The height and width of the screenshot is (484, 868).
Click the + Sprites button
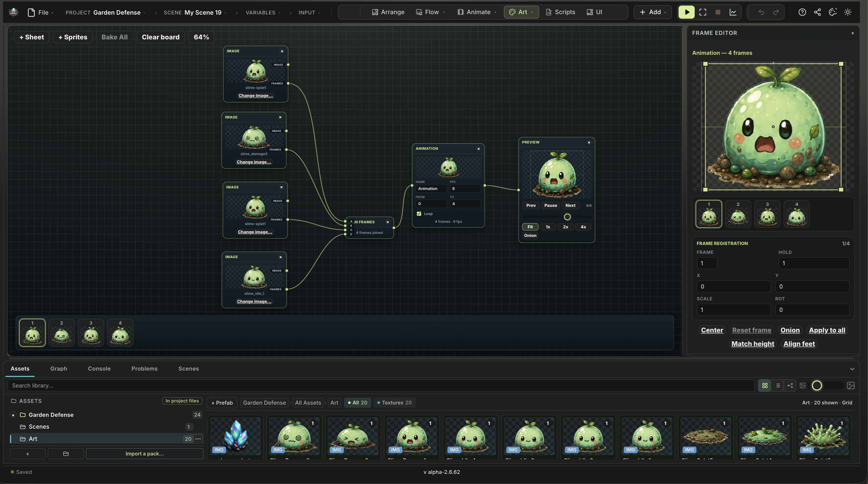click(x=73, y=37)
